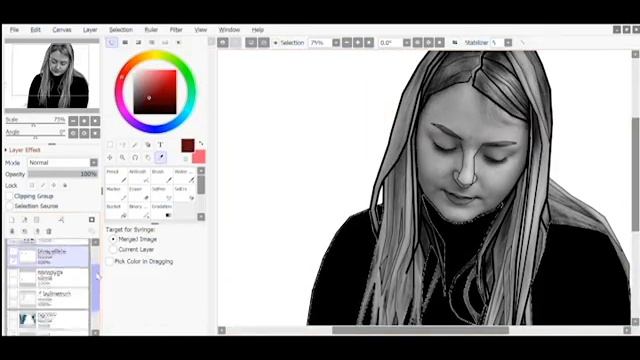This screenshot has height=360, width=640.
Task: Select the Merged Image radio option
Action: (113, 239)
